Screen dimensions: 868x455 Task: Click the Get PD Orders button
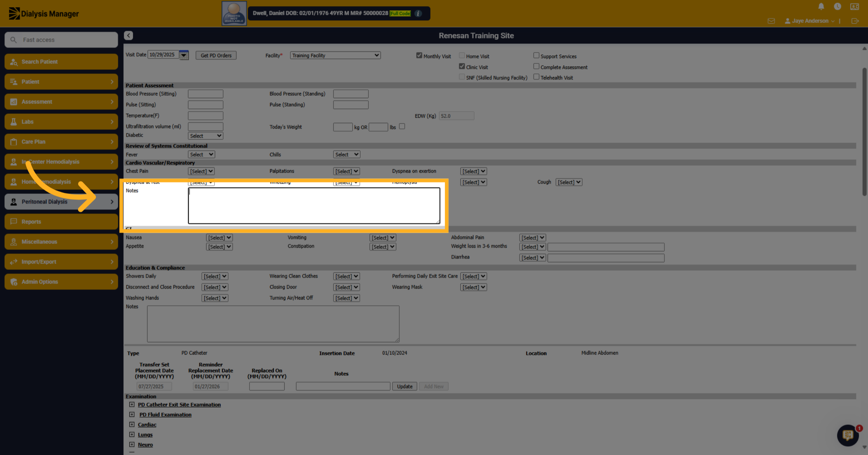tap(216, 55)
